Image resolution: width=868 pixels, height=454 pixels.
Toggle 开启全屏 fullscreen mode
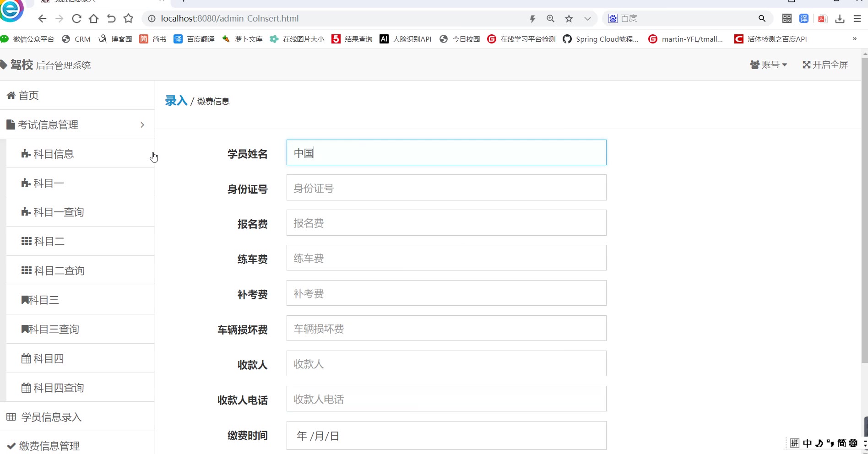click(825, 65)
